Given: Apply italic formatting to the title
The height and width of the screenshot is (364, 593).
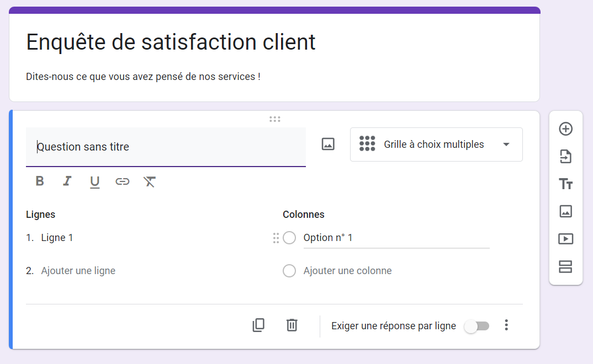Looking at the screenshot, I should (x=67, y=181).
